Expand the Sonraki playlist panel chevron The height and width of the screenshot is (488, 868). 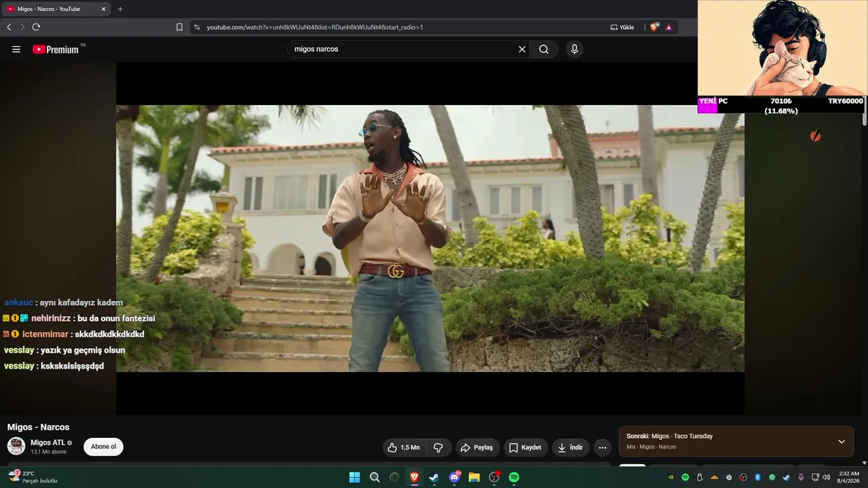(x=842, y=441)
